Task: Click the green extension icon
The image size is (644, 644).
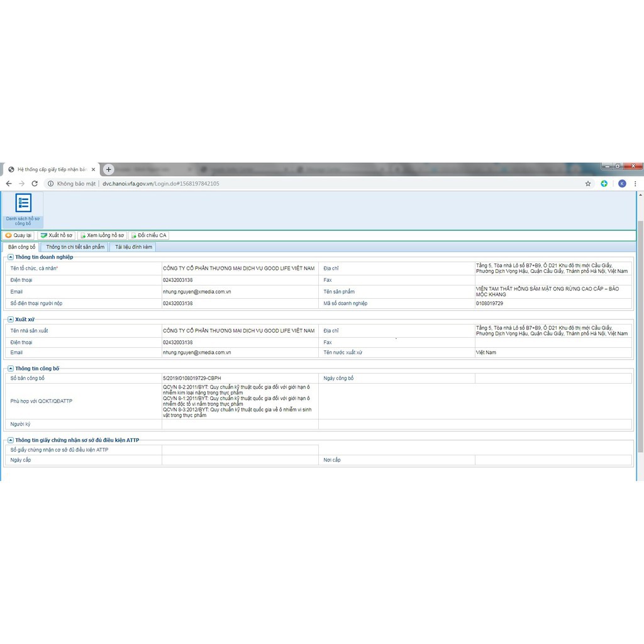Action: 604,184
